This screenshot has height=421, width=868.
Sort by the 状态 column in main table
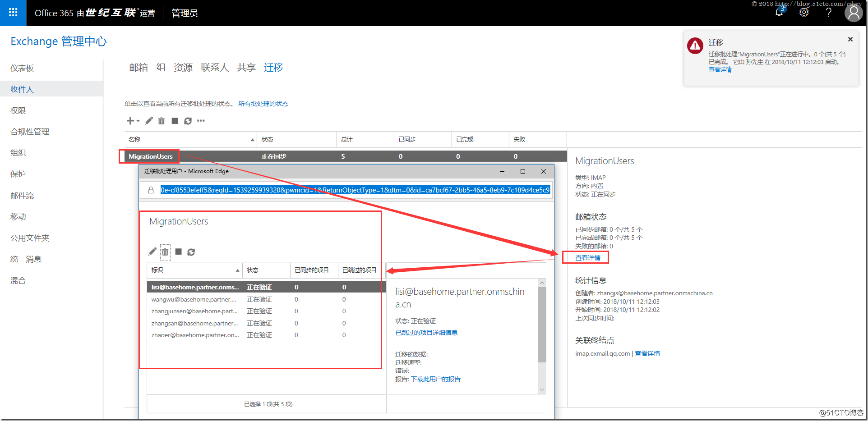297,139
